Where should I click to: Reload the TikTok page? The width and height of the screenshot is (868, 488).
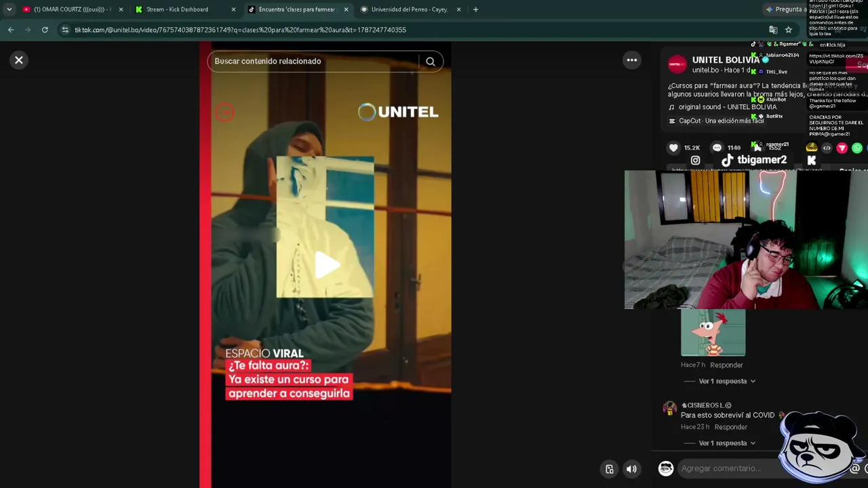pyautogui.click(x=45, y=30)
